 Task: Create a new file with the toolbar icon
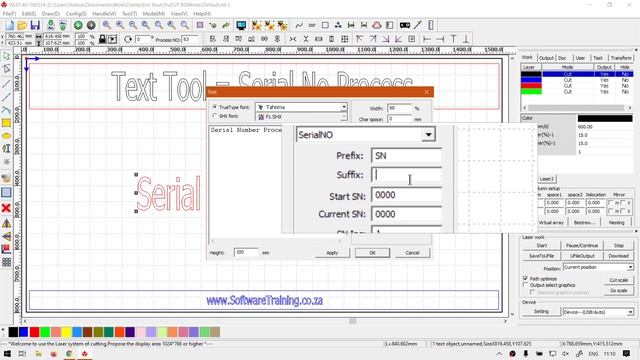click(9, 25)
